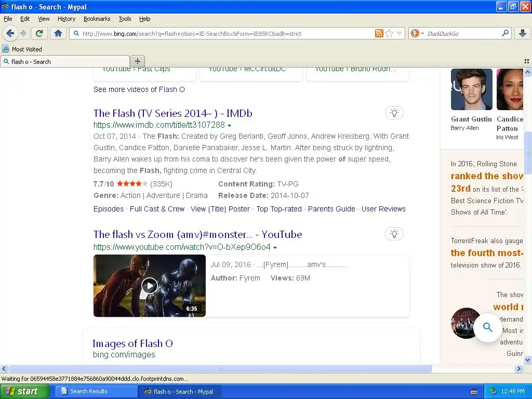Image resolution: width=532 pixels, height=399 pixels.
Task: Click the horizontal scrollbar thumb
Action: pyautogui.click(x=220, y=368)
